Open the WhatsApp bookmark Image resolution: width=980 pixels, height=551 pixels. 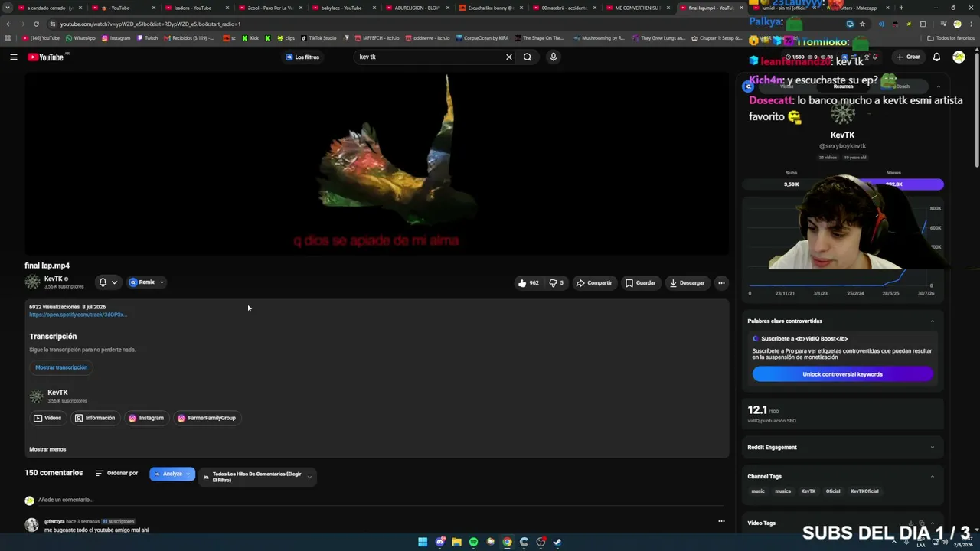coord(80,38)
